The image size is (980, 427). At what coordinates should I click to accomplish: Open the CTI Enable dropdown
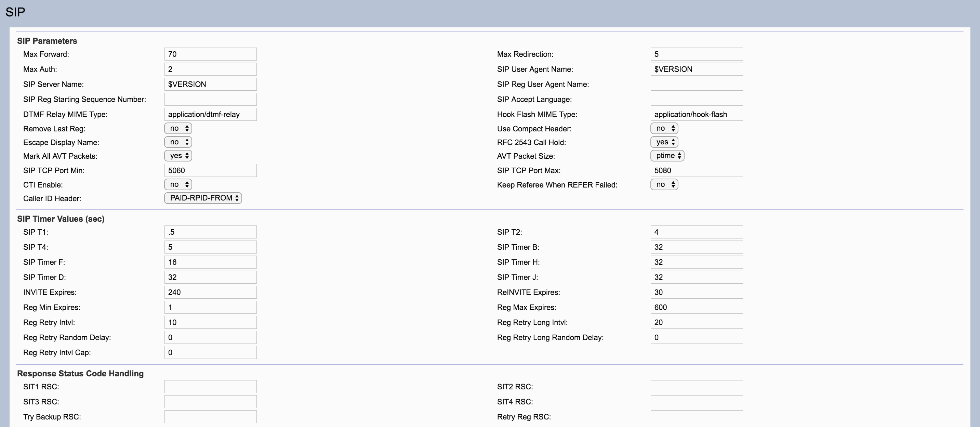point(178,184)
